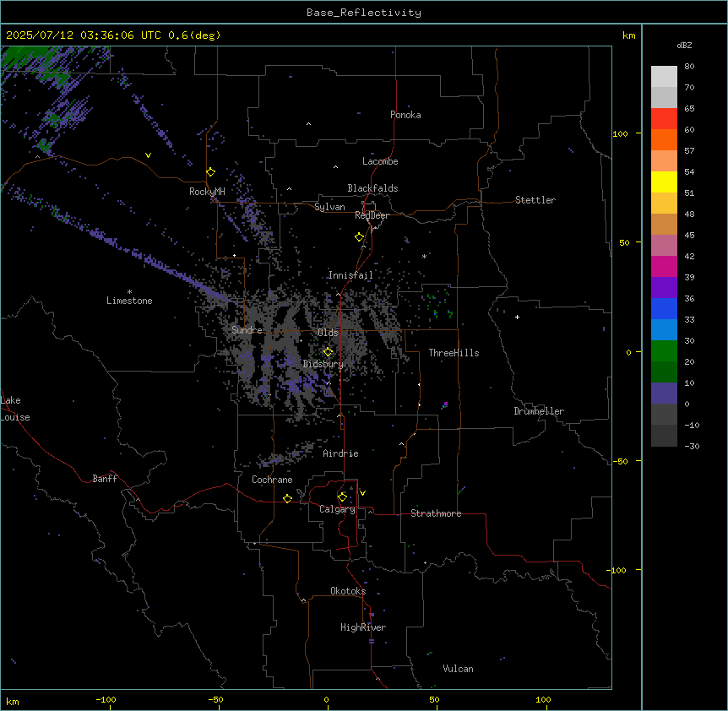Click the Lacombe city label
Viewport: 728px width, 711px height.
coord(380,161)
